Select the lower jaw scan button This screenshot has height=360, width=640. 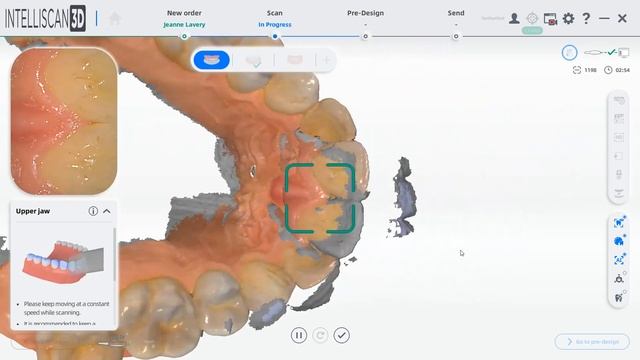[253, 60]
